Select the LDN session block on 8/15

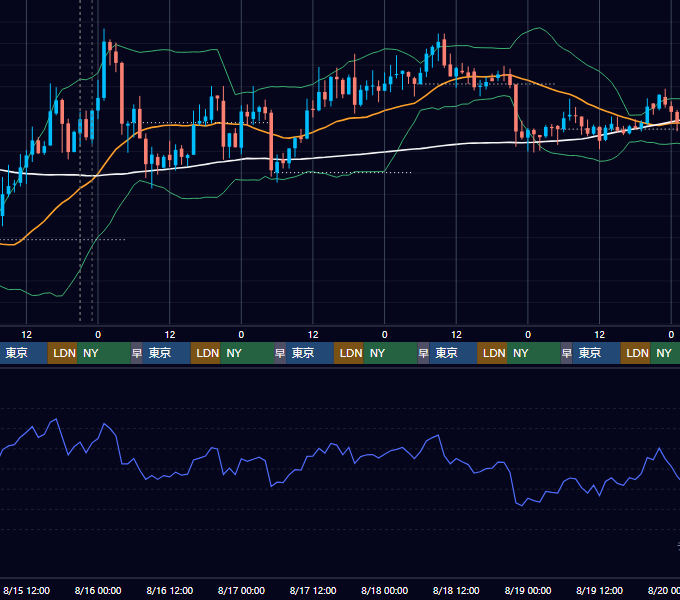point(62,353)
